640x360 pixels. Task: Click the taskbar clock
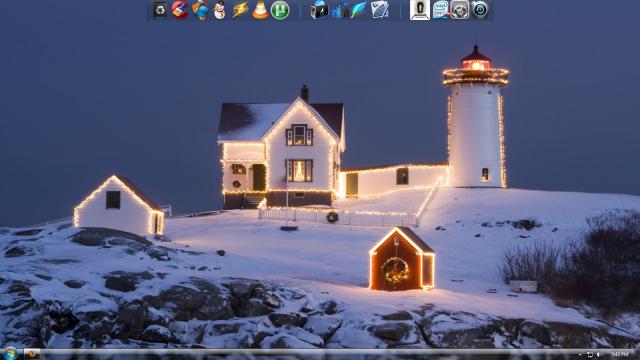coord(620,354)
